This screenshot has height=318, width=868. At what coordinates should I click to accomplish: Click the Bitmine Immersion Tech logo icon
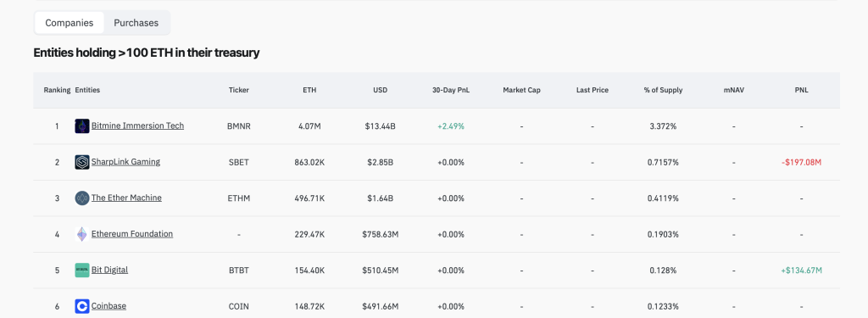[x=82, y=126]
